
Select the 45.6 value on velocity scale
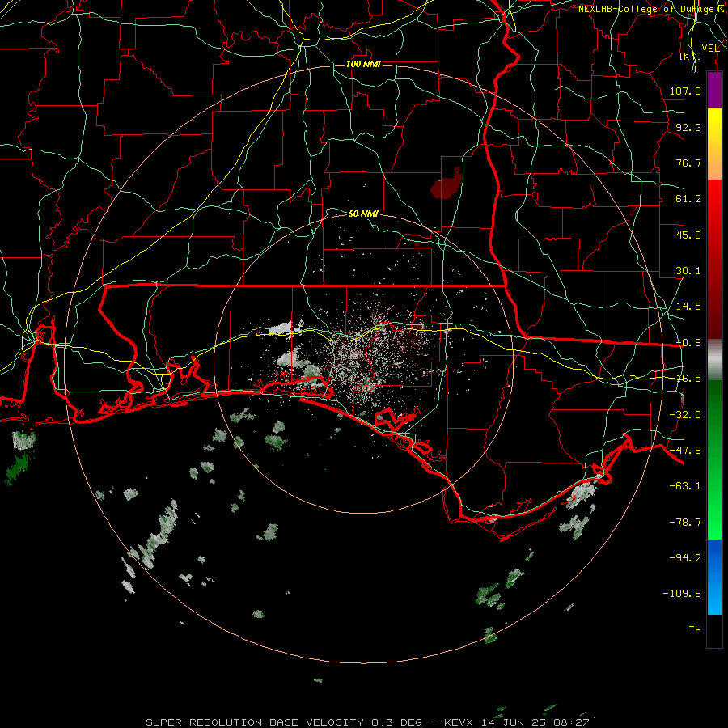click(688, 235)
